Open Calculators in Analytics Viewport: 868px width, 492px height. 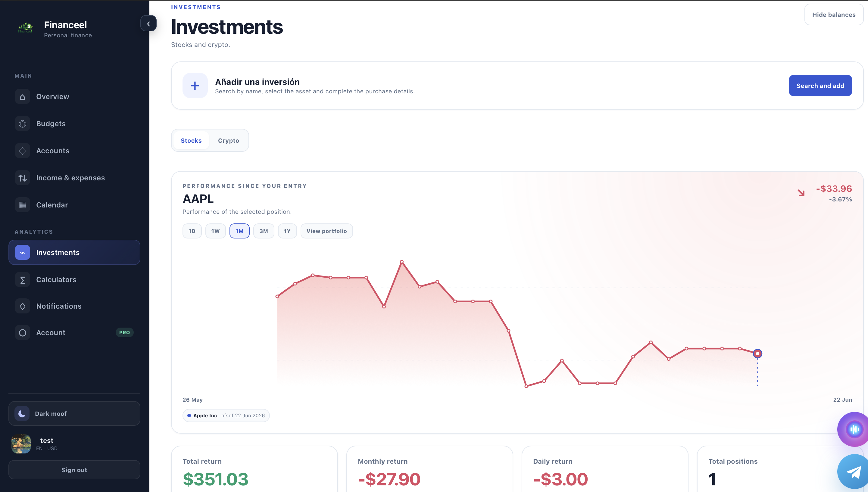(56, 279)
